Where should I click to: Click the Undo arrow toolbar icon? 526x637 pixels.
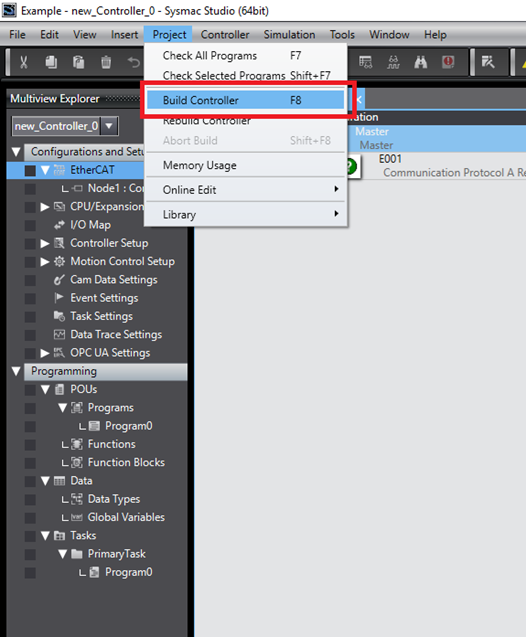(x=134, y=62)
